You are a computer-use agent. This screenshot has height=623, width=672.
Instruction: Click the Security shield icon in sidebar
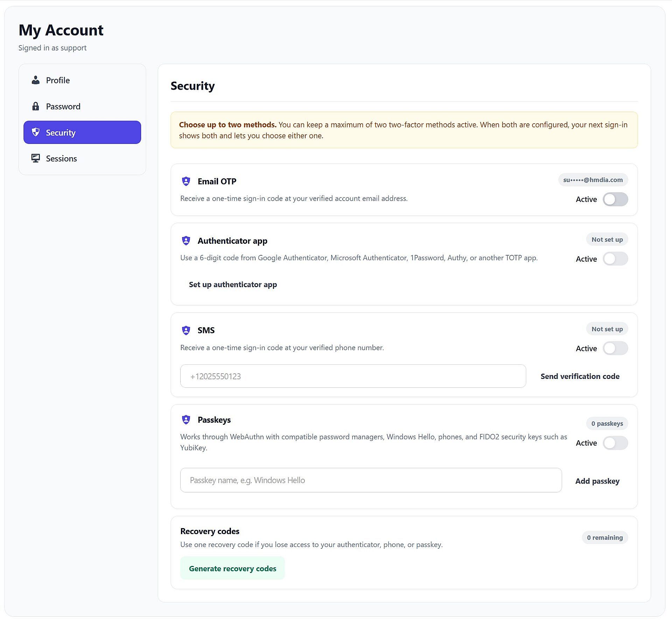(36, 132)
